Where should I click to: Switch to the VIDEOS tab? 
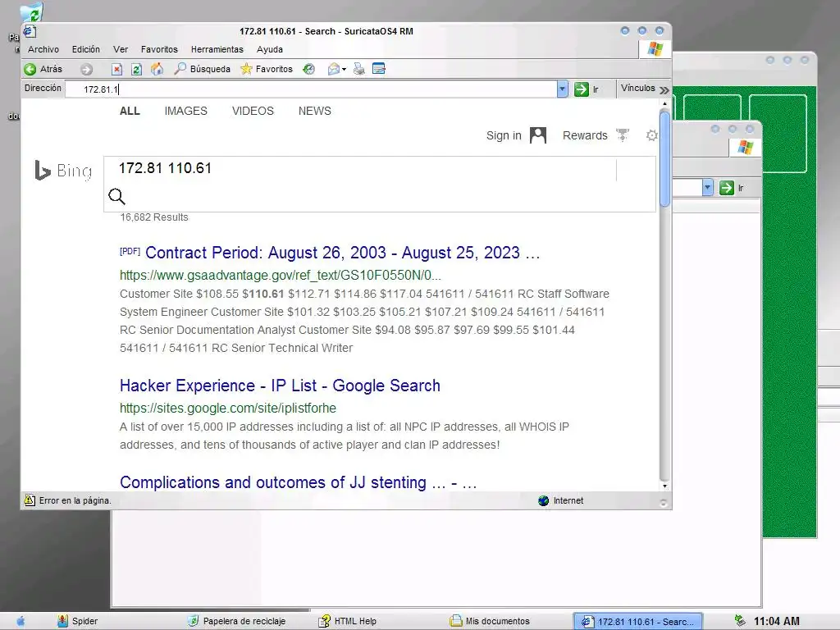[x=253, y=111]
